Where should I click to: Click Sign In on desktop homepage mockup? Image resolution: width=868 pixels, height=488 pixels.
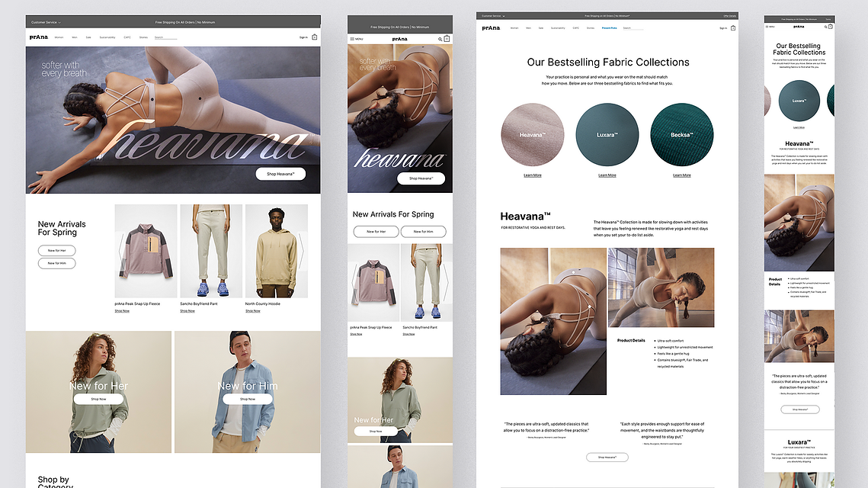[x=303, y=37]
